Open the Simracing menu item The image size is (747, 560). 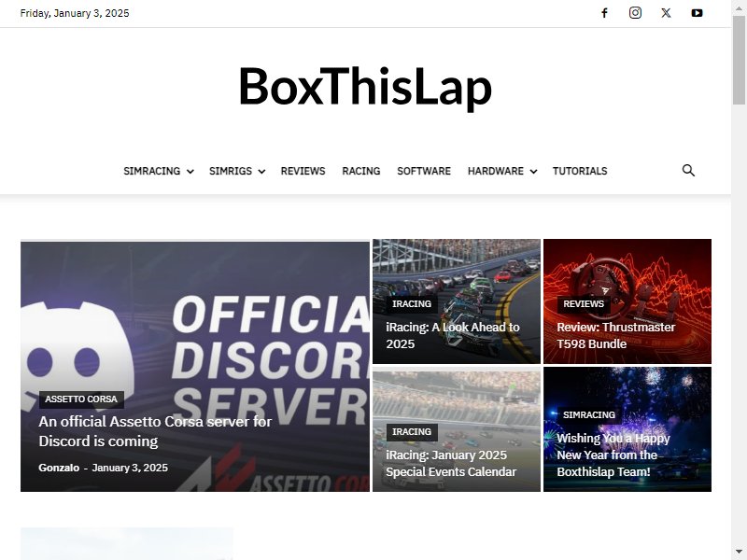pyautogui.click(x=152, y=171)
